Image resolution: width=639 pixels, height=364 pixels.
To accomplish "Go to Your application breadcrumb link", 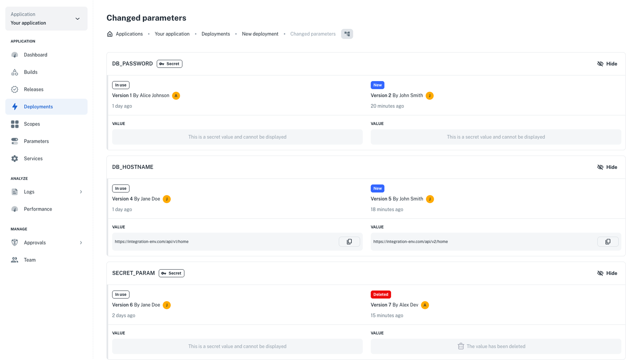I will pyautogui.click(x=172, y=34).
